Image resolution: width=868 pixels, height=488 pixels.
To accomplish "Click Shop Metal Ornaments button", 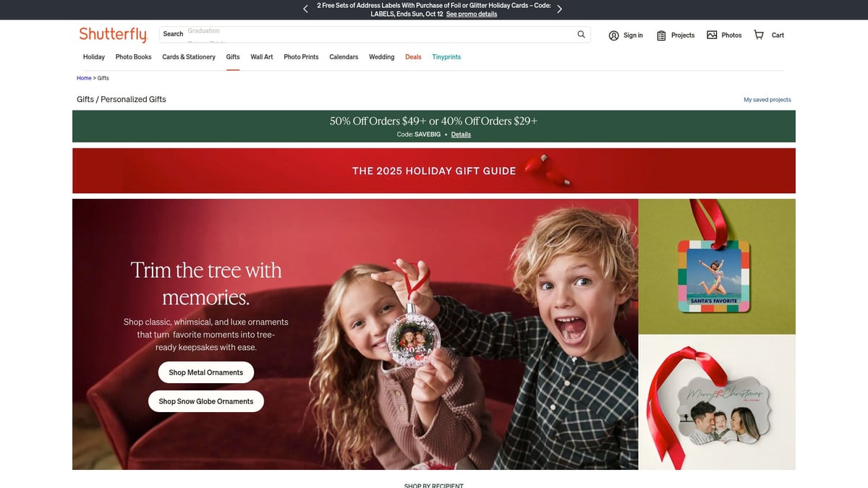I will pyautogui.click(x=206, y=372).
